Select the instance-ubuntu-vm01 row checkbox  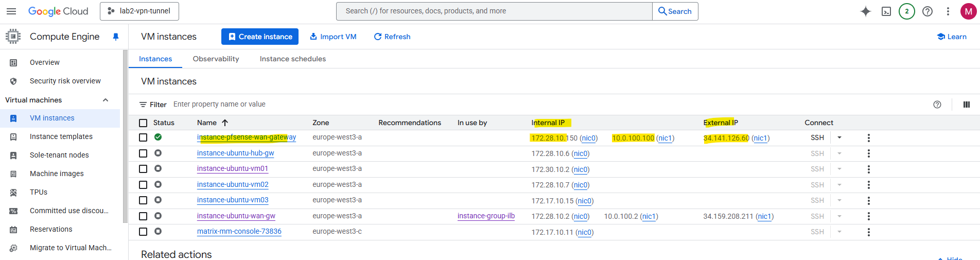pyautogui.click(x=143, y=169)
